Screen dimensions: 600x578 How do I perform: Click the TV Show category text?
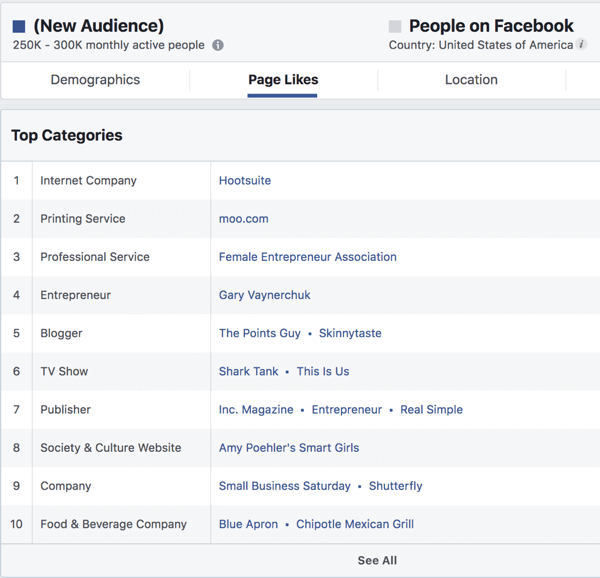point(64,371)
